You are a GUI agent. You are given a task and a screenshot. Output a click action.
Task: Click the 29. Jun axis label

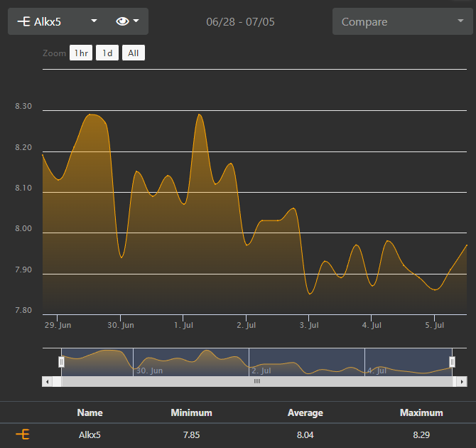coord(58,325)
